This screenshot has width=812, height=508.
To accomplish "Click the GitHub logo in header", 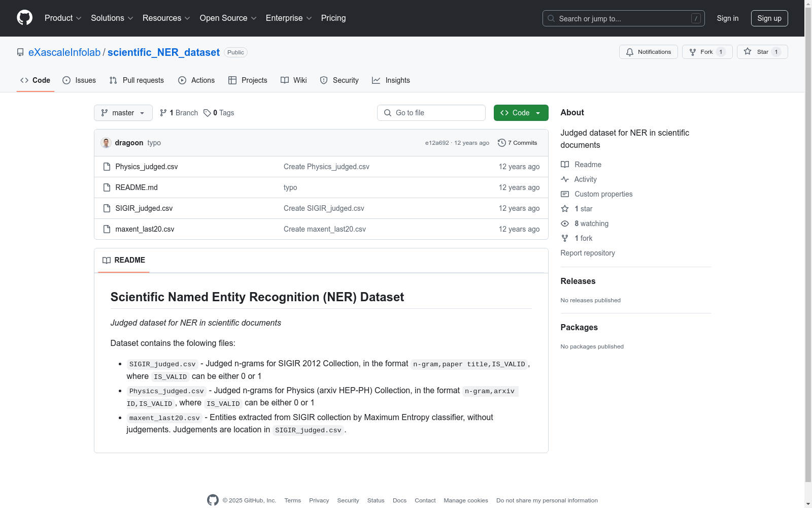I will [x=24, y=18].
